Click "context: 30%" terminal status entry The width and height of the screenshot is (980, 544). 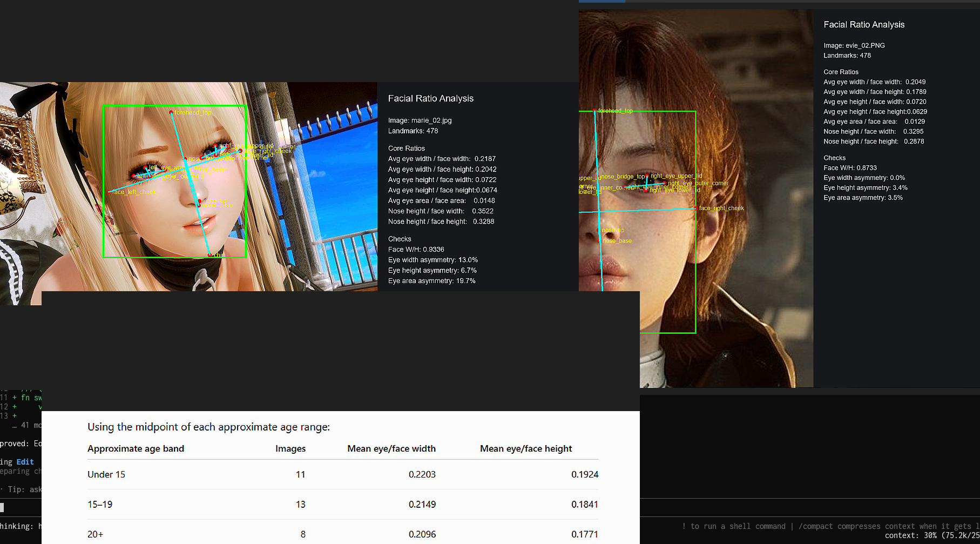[x=911, y=535]
